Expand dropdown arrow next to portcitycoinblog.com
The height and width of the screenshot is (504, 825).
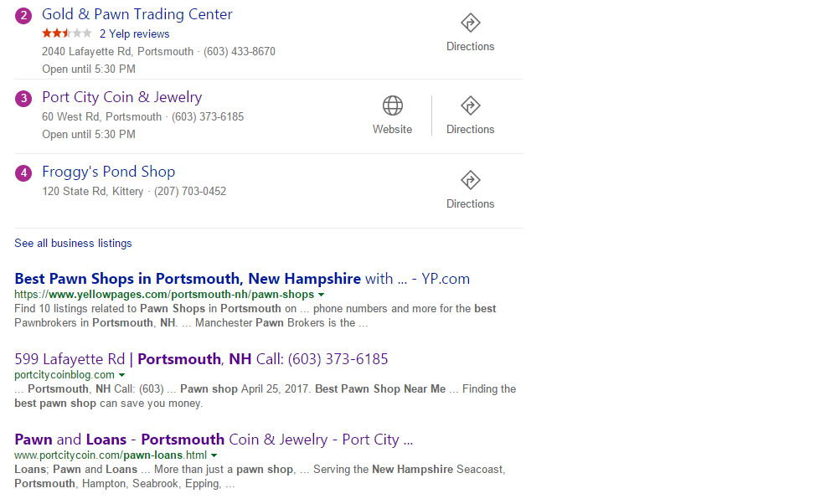[122, 375]
